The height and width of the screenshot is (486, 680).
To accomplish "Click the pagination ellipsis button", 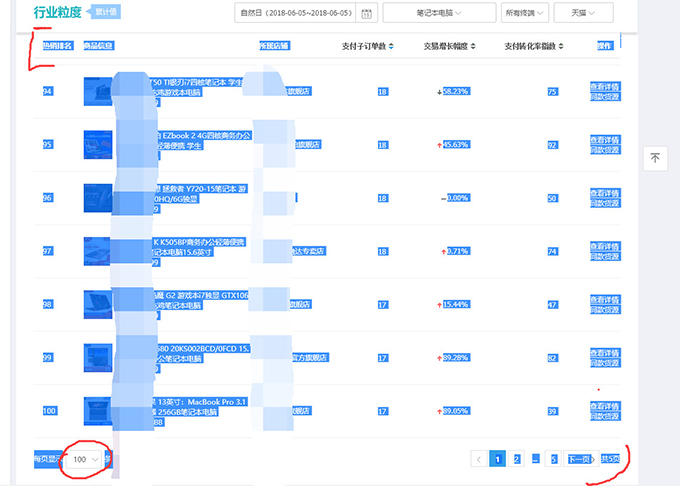I will 536,459.
